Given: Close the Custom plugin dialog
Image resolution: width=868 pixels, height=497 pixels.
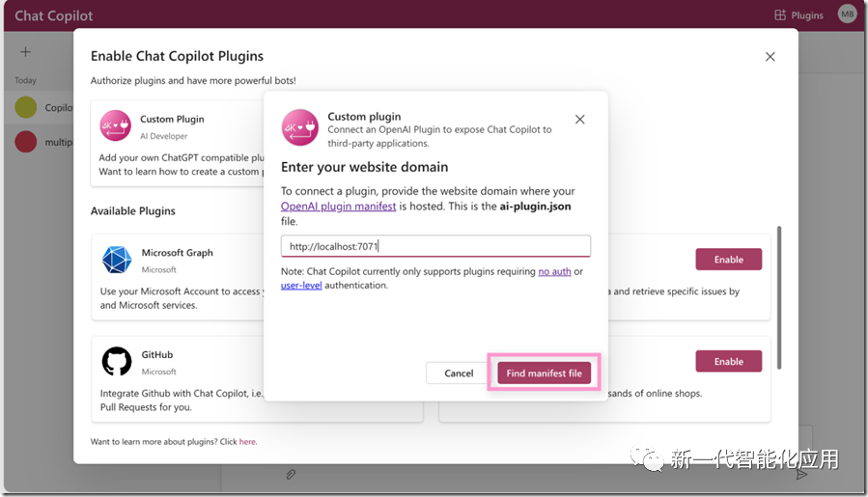Looking at the screenshot, I should point(579,119).
